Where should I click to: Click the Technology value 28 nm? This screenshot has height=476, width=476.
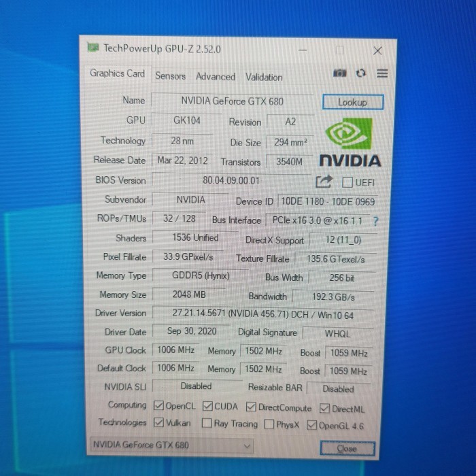coord(182,141)
